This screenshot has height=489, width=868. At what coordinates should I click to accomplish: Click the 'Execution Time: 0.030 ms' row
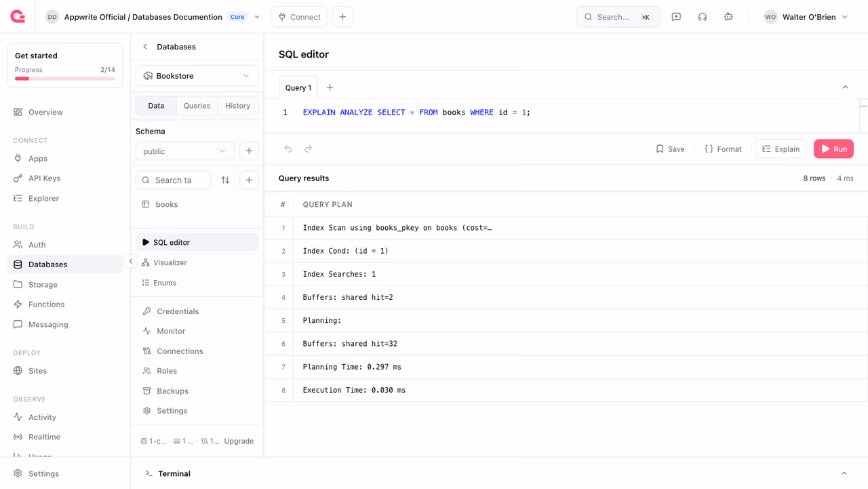click(566, 390)
